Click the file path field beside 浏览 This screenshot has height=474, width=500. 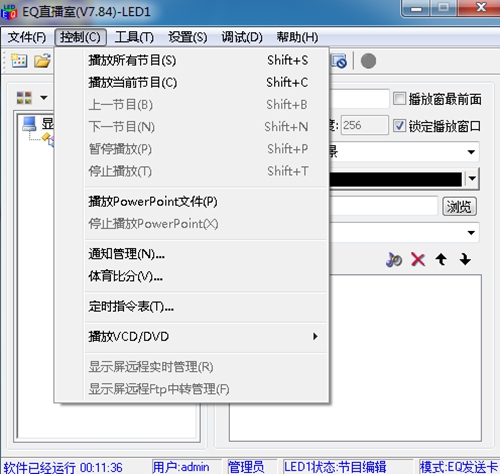click(x=383, y=206)
